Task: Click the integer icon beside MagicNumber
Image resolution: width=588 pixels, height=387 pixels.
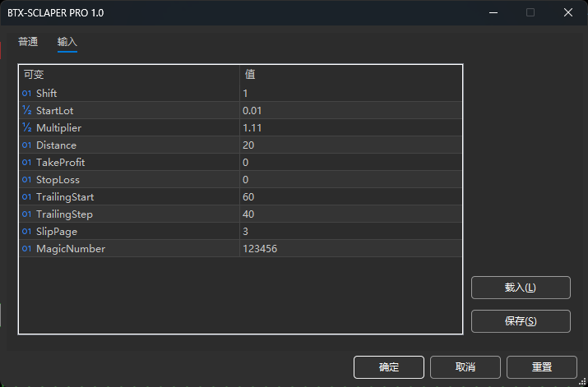Action: click(26, 249)
